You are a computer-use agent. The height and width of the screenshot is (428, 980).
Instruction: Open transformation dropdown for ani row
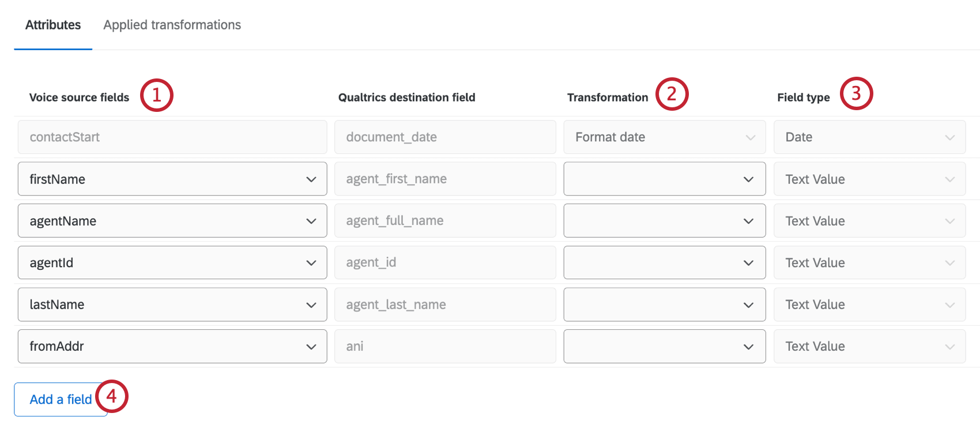pos(664,346)
